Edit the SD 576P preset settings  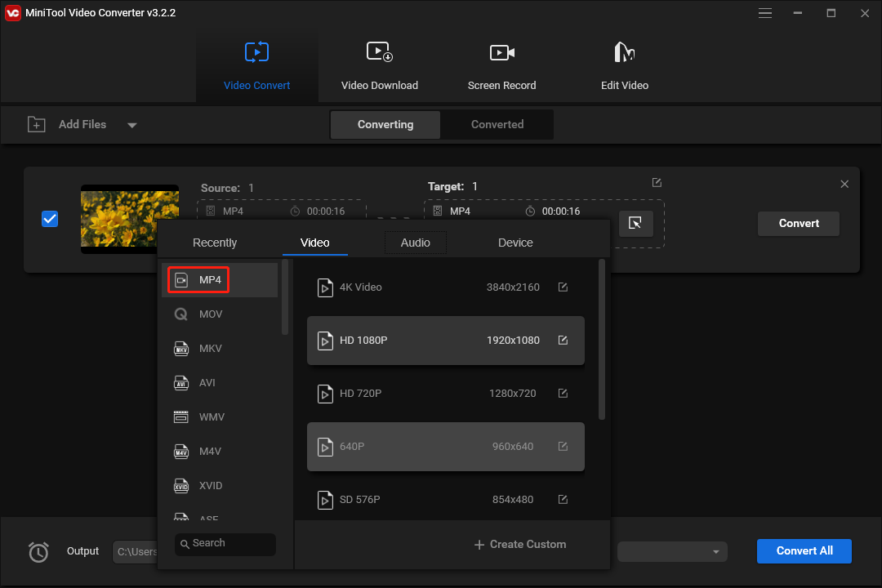point(563,499)
